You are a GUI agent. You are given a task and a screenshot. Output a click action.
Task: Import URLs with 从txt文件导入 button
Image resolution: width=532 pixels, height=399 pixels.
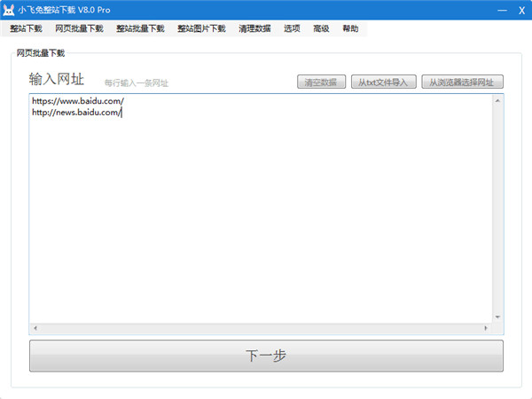tap(383, 82)
